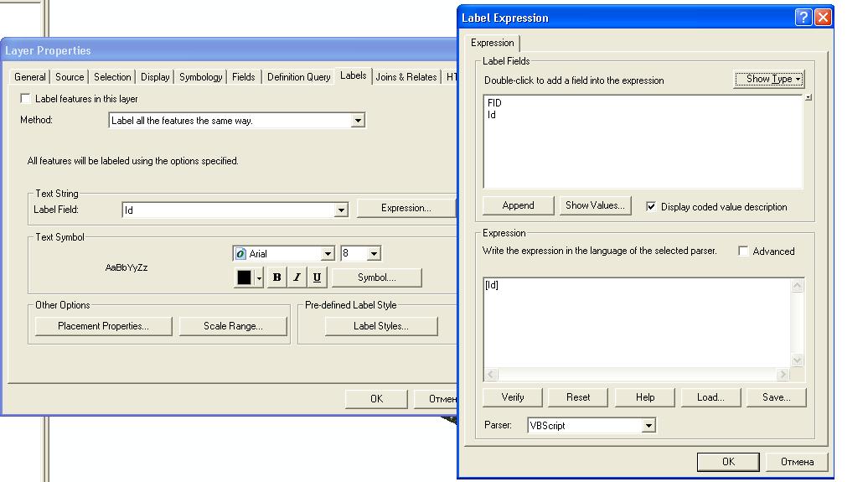868x482 pixels.
Task: Load a saved expression with Load...
Action: point(710,397)
